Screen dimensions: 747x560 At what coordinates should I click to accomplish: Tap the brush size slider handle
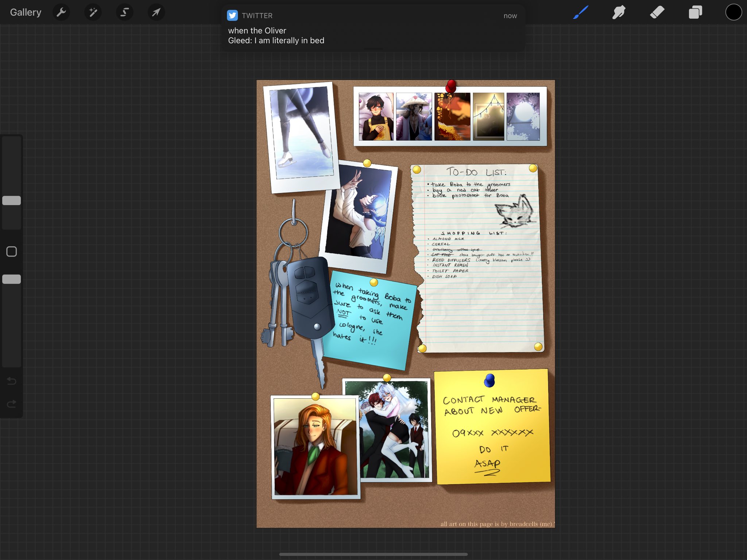coord(12,200)
